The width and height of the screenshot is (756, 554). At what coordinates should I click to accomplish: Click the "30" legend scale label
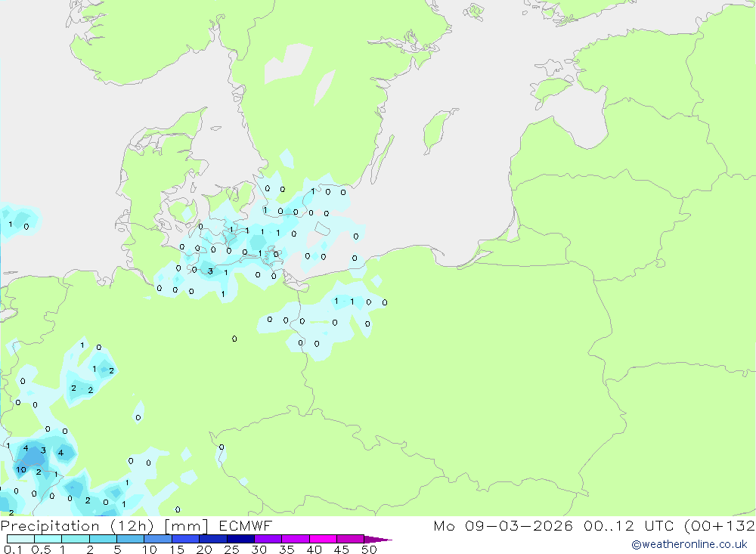[259, 549]
